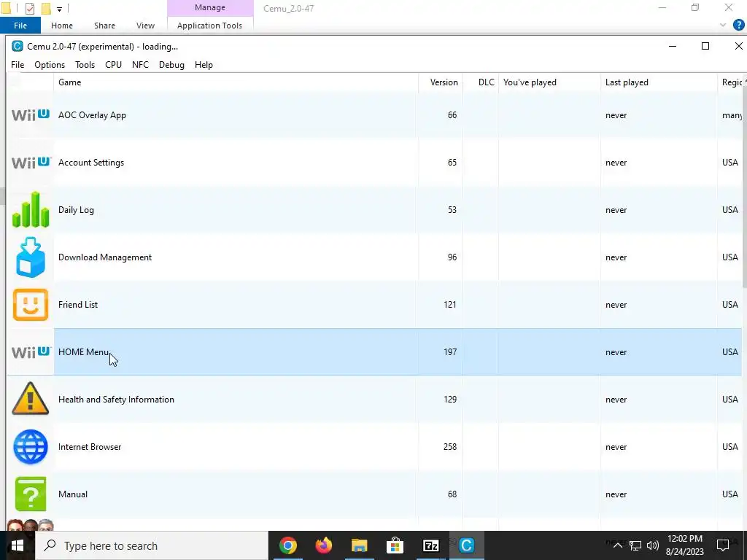Open the Debug menu

pyautogui.click(x=171, y=65)
